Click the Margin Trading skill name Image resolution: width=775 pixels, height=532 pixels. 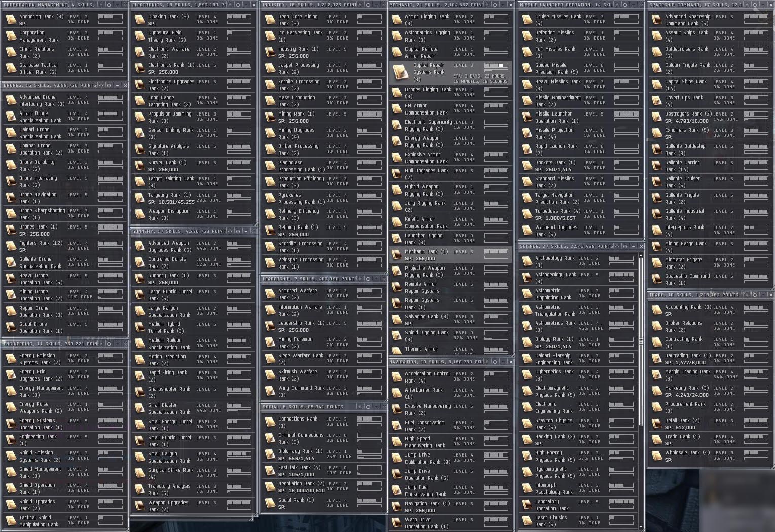tap(688, 375)
